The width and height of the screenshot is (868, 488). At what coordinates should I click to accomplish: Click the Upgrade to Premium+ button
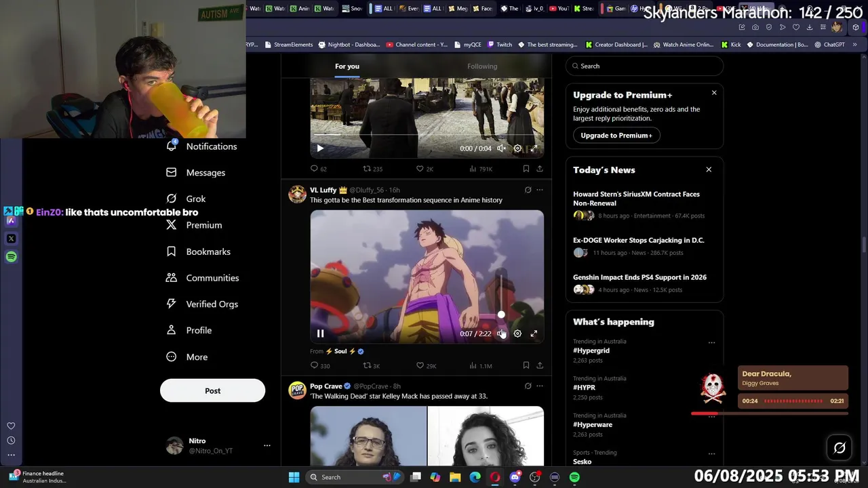tap(616, 136)
